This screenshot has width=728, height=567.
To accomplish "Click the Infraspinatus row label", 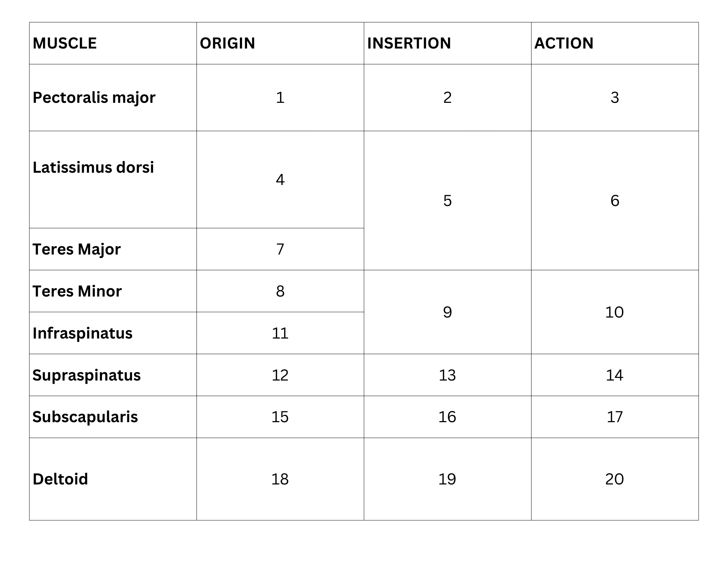I will (82, 333).
